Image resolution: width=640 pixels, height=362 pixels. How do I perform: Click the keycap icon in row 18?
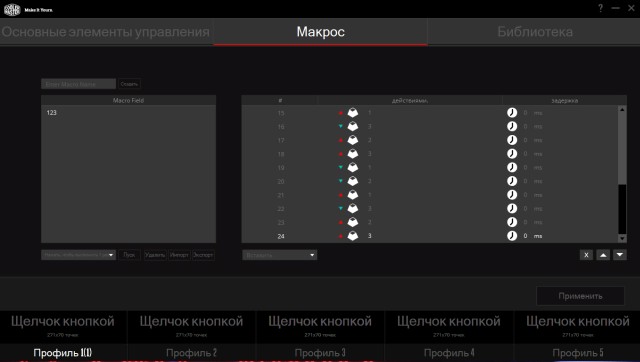pos(353,154)
